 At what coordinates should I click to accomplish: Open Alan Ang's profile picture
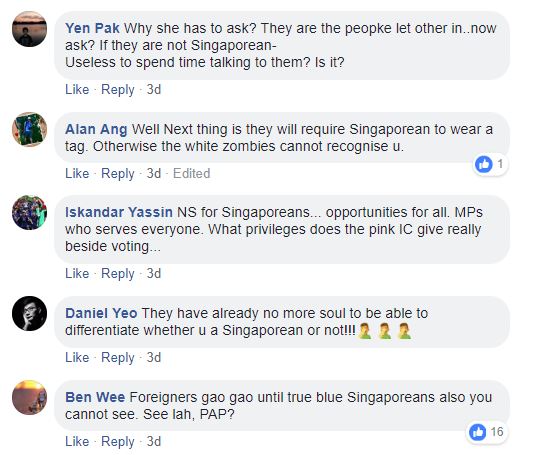(x=29, y=129)
